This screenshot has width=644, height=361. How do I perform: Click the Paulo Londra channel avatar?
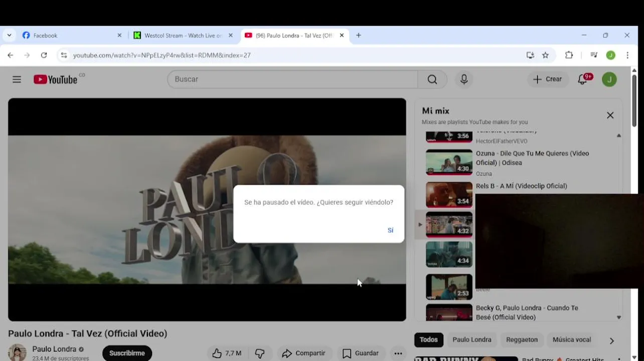coord(17,353)
